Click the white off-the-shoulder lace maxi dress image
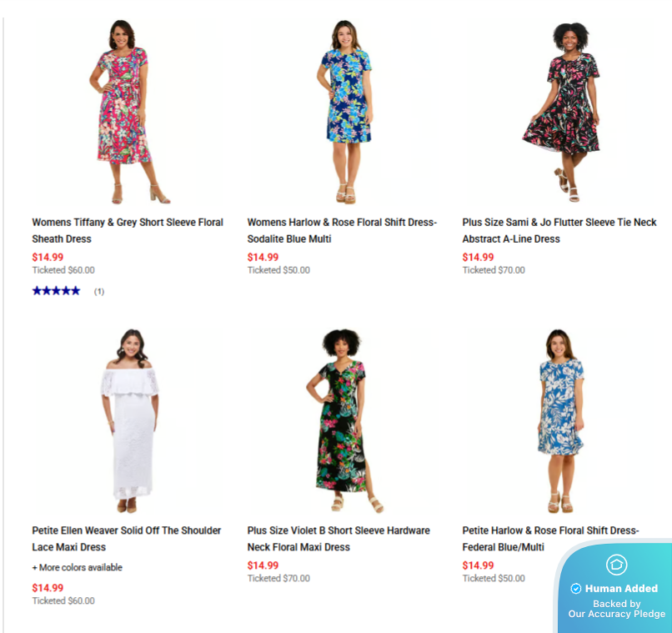 128,420
